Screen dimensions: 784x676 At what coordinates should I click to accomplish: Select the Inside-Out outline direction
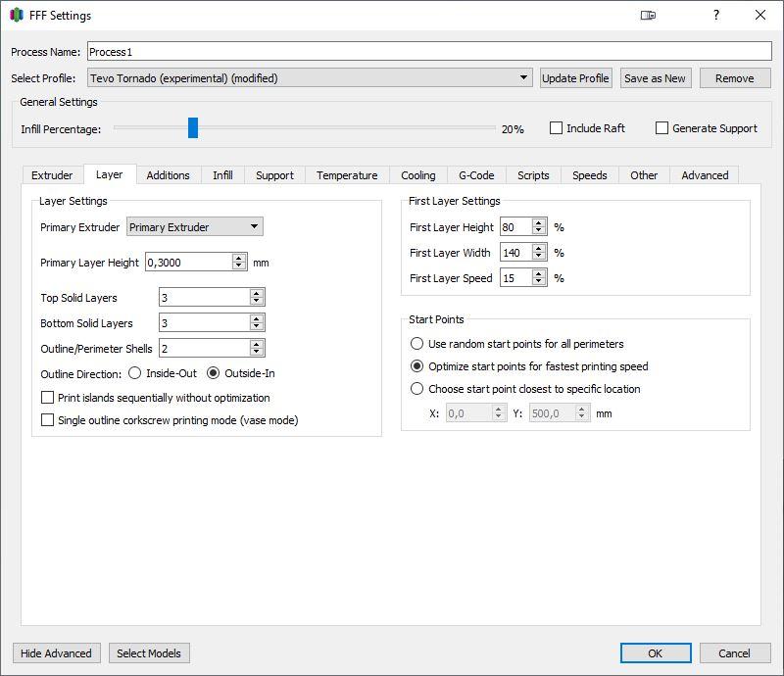[x=134, y=373]
